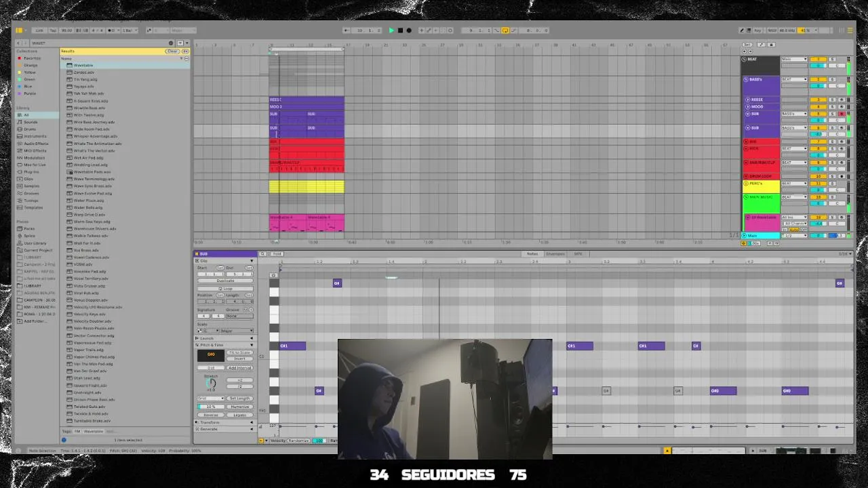Toggle the Link button in the control bar
The width and height of the screenshot is (868, 488).
pyautogui.click(x=39, y=30)
